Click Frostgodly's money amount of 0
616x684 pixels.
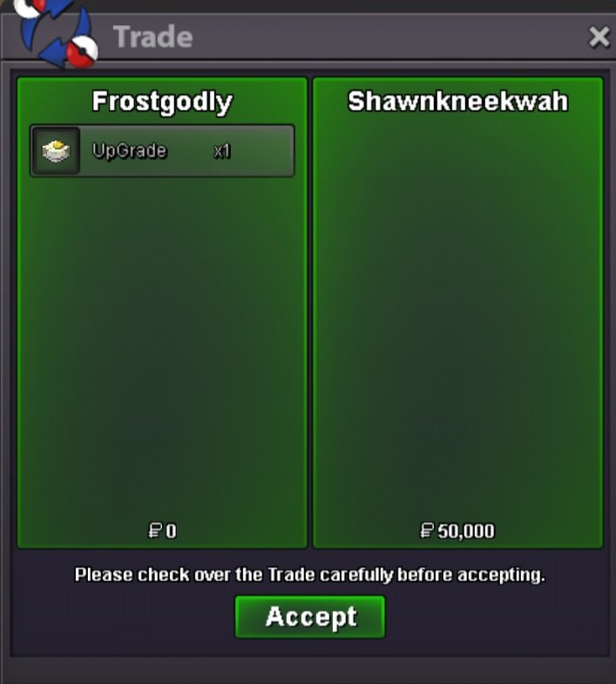point(162,531)
